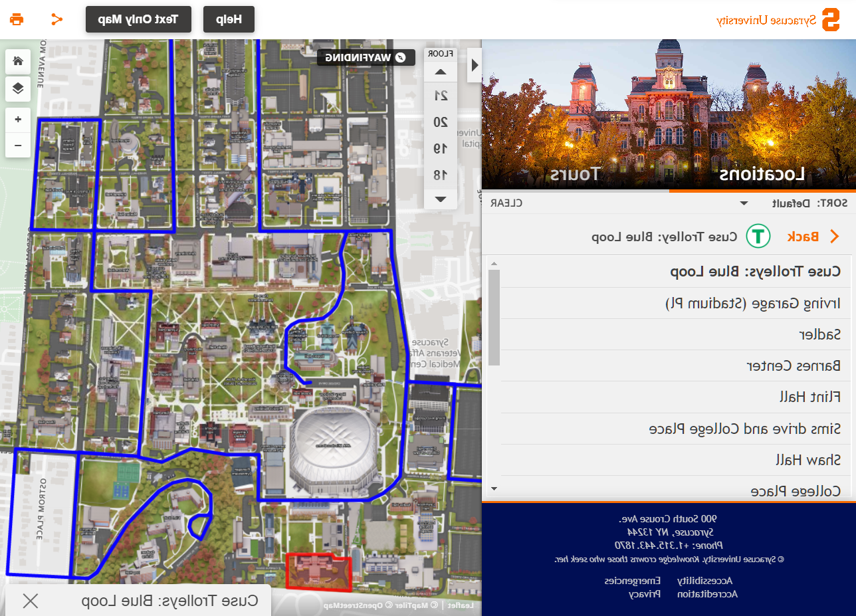This screenshot has width=856, height=616.
Task: Select floor 19
Action: [441, 148]
